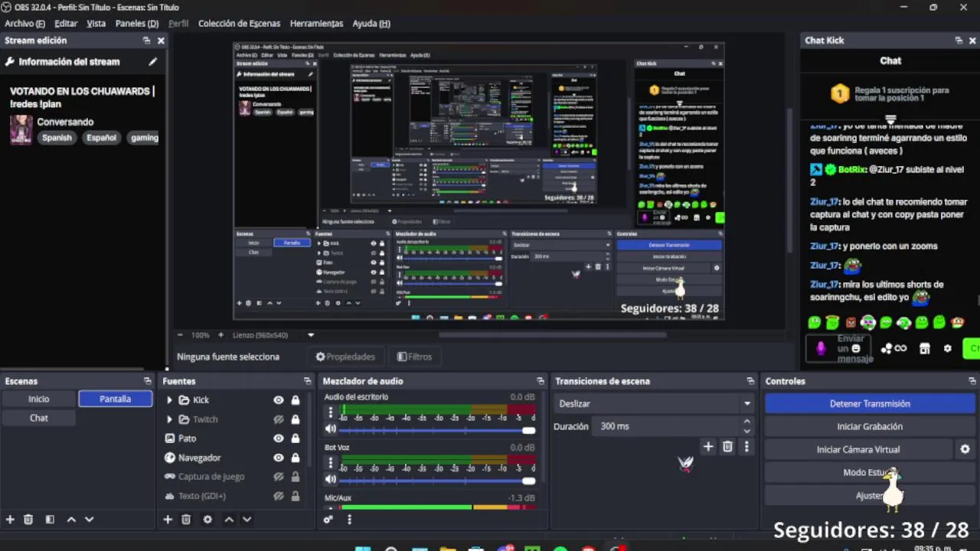This screenshot has width=980, height=551.
Task: Open virtual camera settings gear
Action: click(x=965, y=449)
